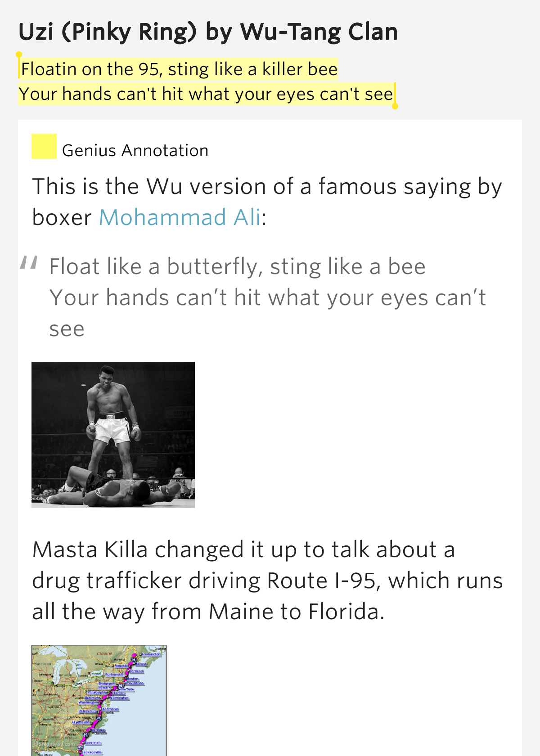Click the yellow Genius Annotation square icon
Viewport: 540px width, 756px height.
[44, 146]
